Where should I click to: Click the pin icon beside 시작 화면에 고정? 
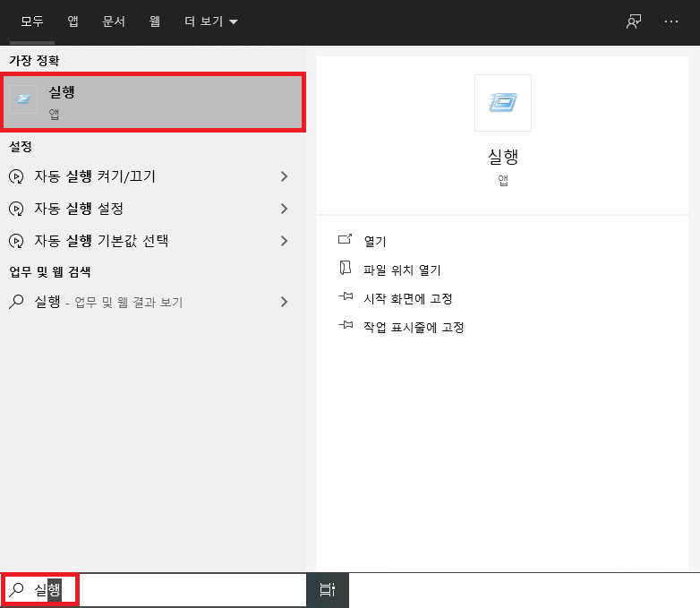[x=346, y=295]
